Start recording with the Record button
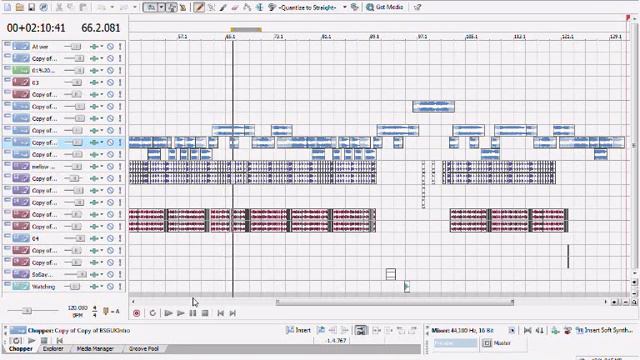Viewport: 640px width, 360px height. tap(136, 313)
